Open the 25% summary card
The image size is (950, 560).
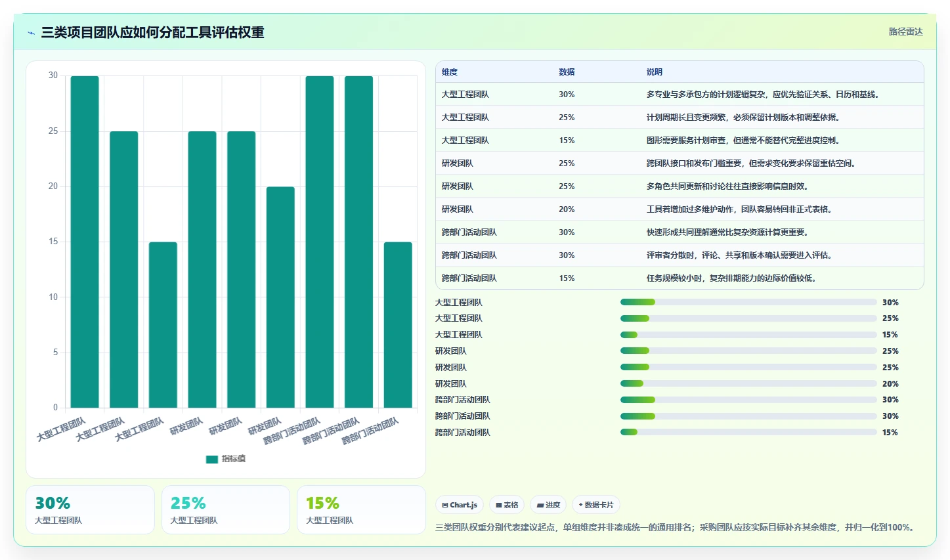[x=226, y=510]
